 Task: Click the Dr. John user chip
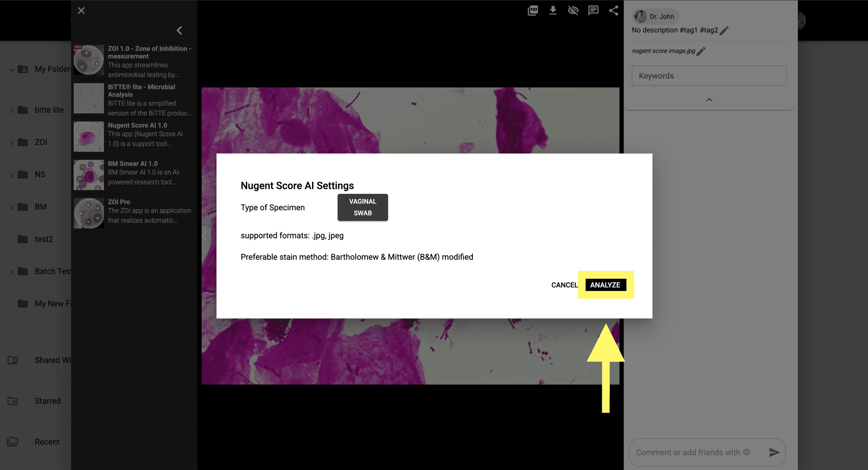pos(656,17)
